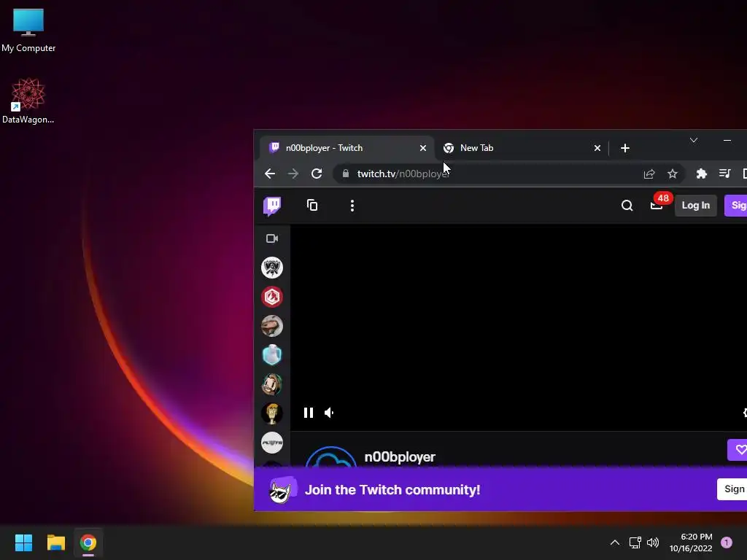Open the first sidebar channel wolf avatar
The image size is (747, 560).
click(x=272, y=268)
